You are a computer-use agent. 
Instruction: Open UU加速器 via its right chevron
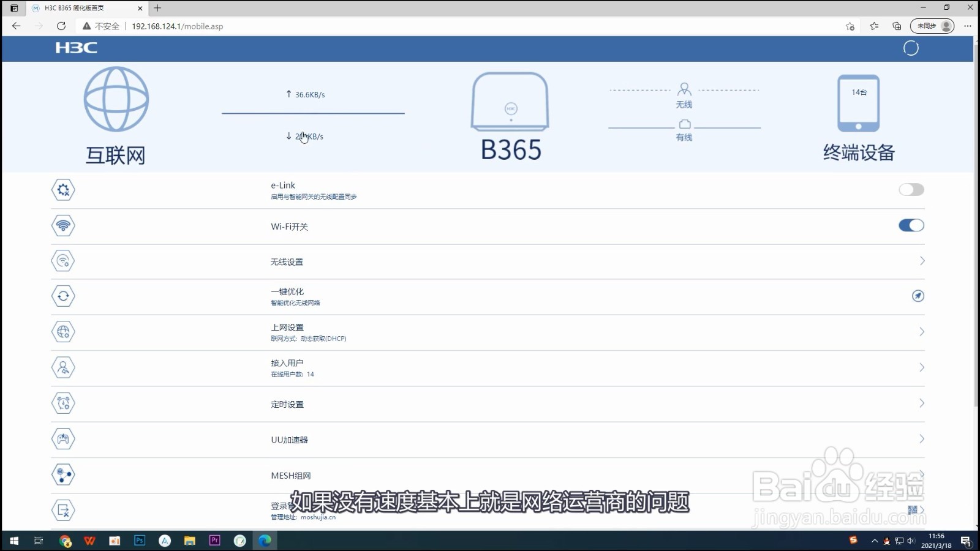coord(922,439)
